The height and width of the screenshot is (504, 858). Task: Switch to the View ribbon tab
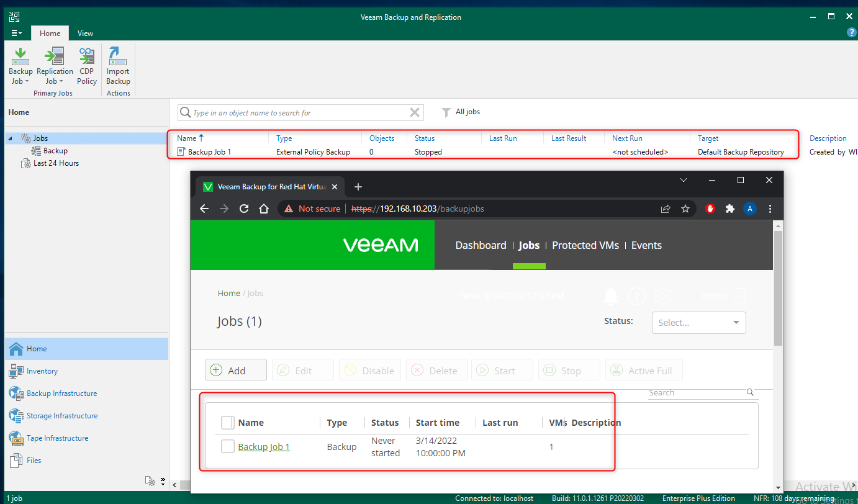tap(85, 34)
